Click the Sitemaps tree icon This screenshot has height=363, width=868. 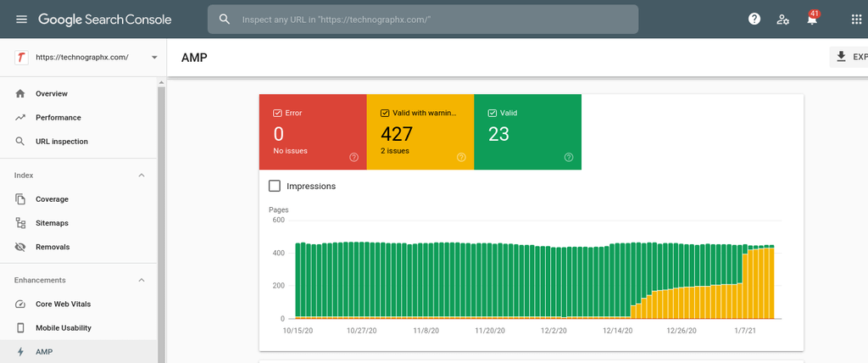(20, 223)
